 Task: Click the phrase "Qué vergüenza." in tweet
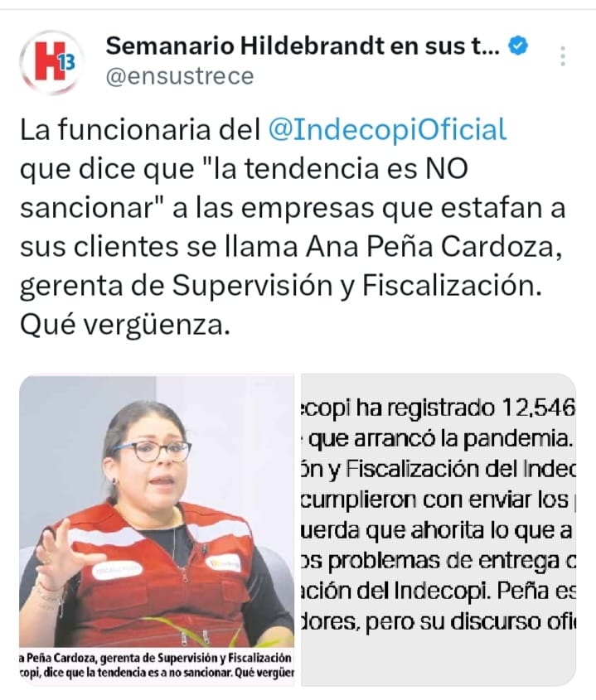(x=125, y=325)
